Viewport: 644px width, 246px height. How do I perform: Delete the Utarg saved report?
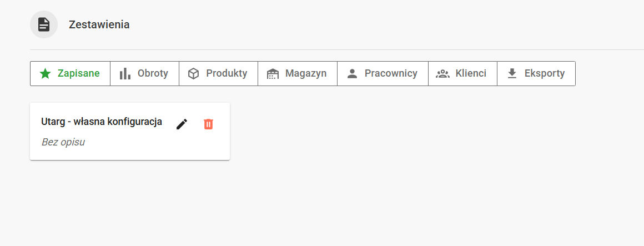208,124
